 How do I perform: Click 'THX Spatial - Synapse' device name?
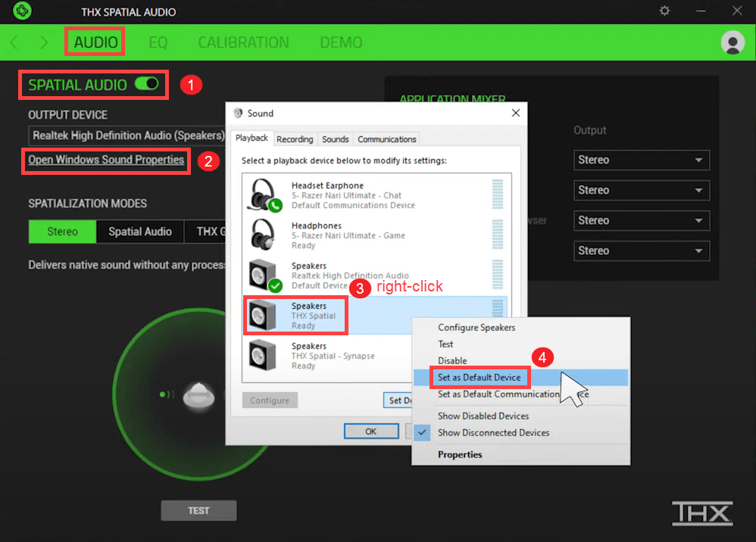(333, 356)
